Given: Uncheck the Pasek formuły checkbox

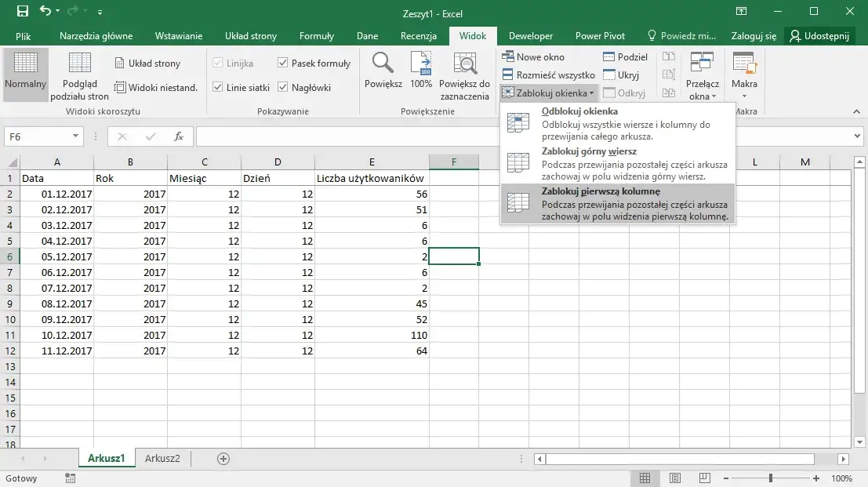Looking at the screenshot, I should coord(283,64).
